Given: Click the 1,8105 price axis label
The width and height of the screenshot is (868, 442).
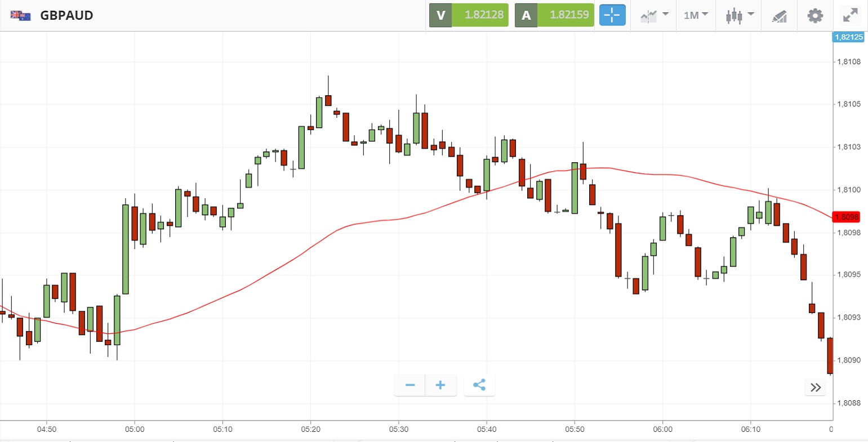Looking at the screenshot, I should click(x=849, y=104).
